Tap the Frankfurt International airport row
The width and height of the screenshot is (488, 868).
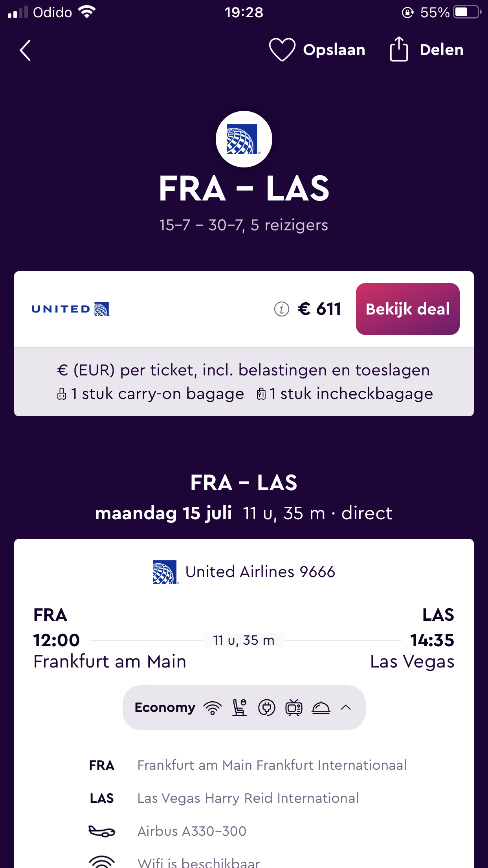click(272, 765)
